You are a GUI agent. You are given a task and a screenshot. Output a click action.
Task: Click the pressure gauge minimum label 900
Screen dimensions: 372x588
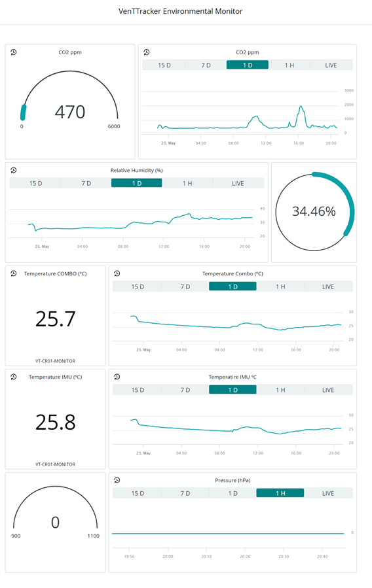[16, 536]
